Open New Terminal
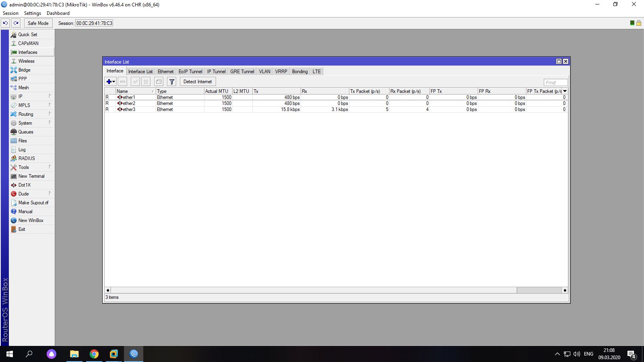Viewport: 644px width, 362px height. (x=32, y=176)
